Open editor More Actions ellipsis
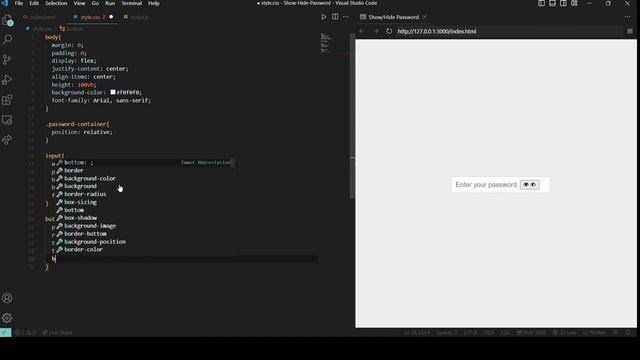Image resolution: width=640 pixels, height=360 pixels. [x=346, y=17]
